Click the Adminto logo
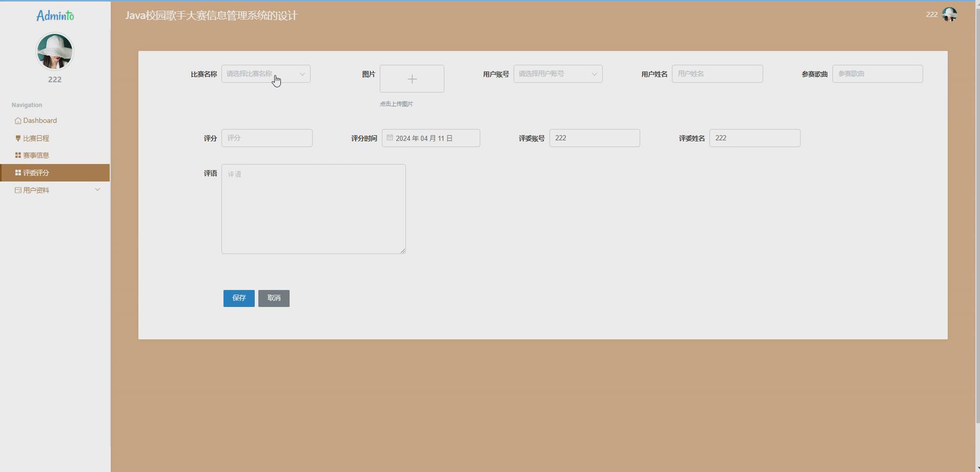The height and width of the screenshot is (472, 980). pyautogui.click(x=55, y=16)
